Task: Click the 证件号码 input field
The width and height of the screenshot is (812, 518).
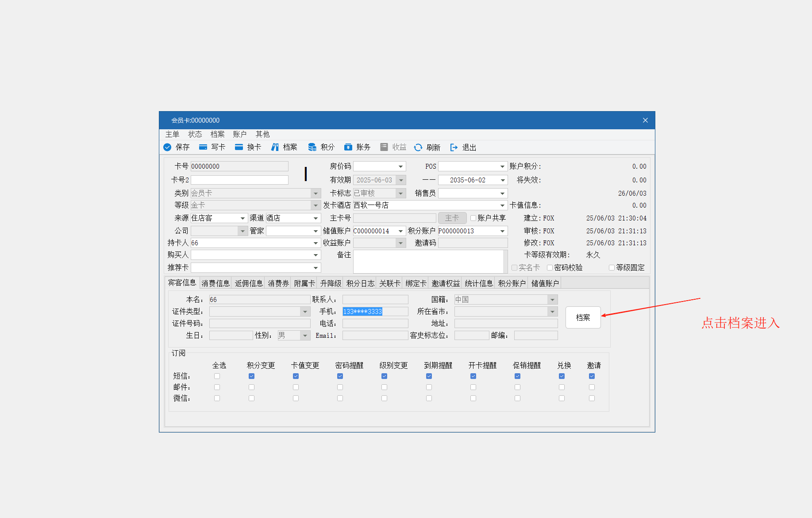Action: coord(260,324)
